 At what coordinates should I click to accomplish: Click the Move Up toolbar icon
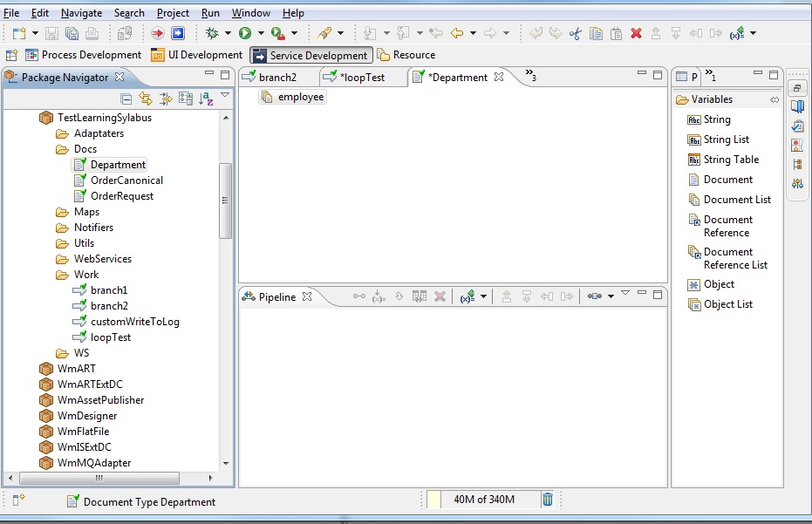coord(656,34)
